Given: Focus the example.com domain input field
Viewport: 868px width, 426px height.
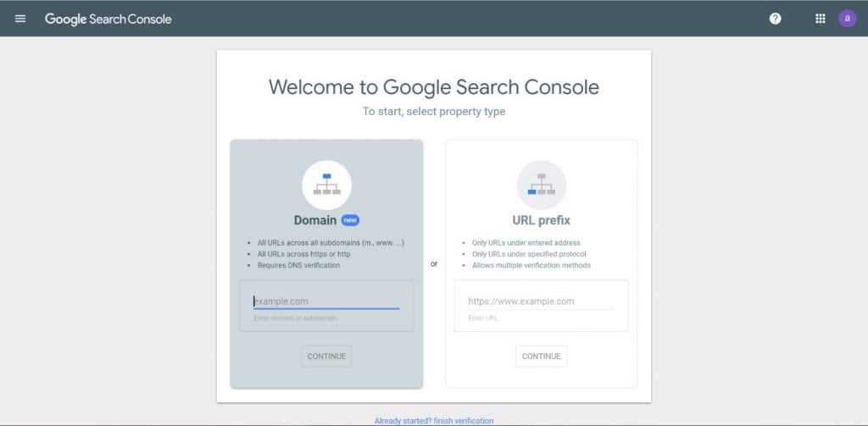Looking at the screenshot, I should pyautogui.click(x=326, y=302).
